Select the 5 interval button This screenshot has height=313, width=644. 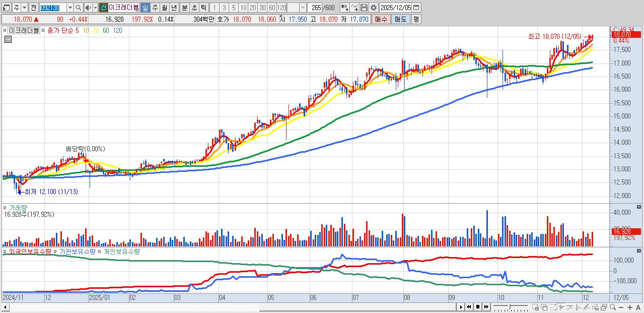coord(234,8)
